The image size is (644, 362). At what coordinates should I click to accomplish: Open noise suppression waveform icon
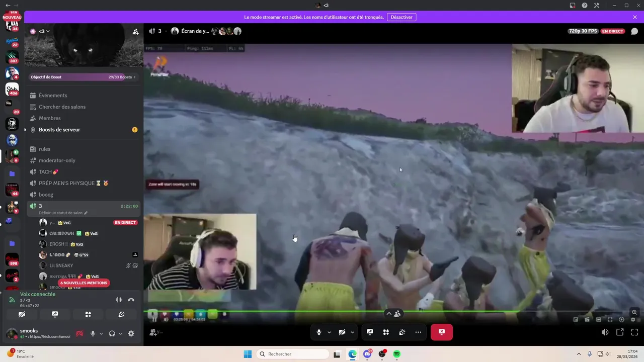tap(119, 300)
